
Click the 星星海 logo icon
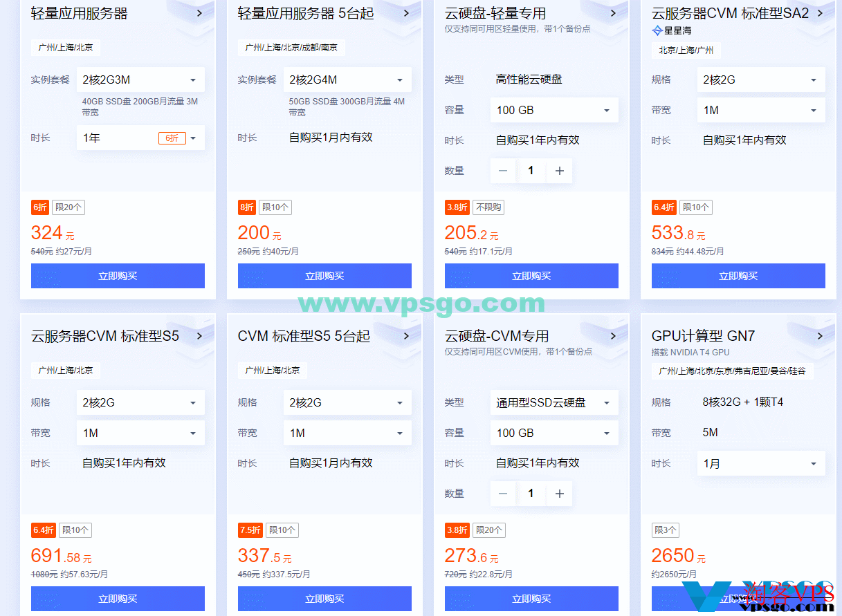pos(657,30)
